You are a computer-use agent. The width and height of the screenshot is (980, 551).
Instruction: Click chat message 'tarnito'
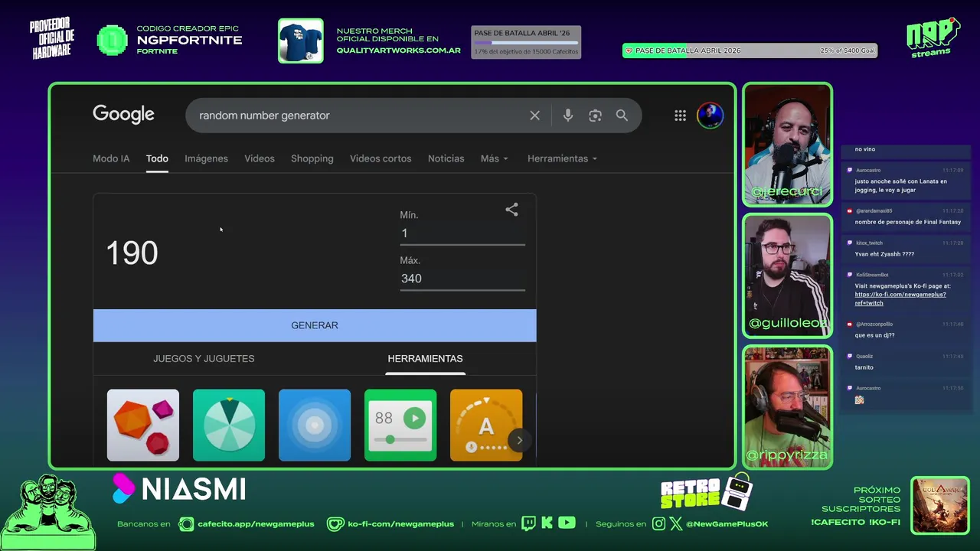tap(864, 367)
